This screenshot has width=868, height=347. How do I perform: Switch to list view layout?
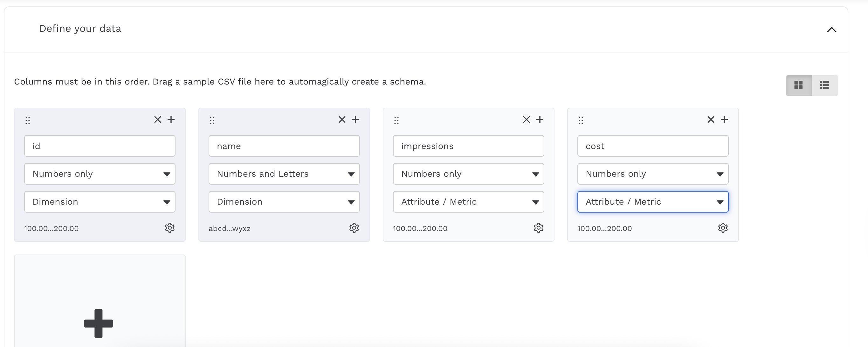[824, 85]
